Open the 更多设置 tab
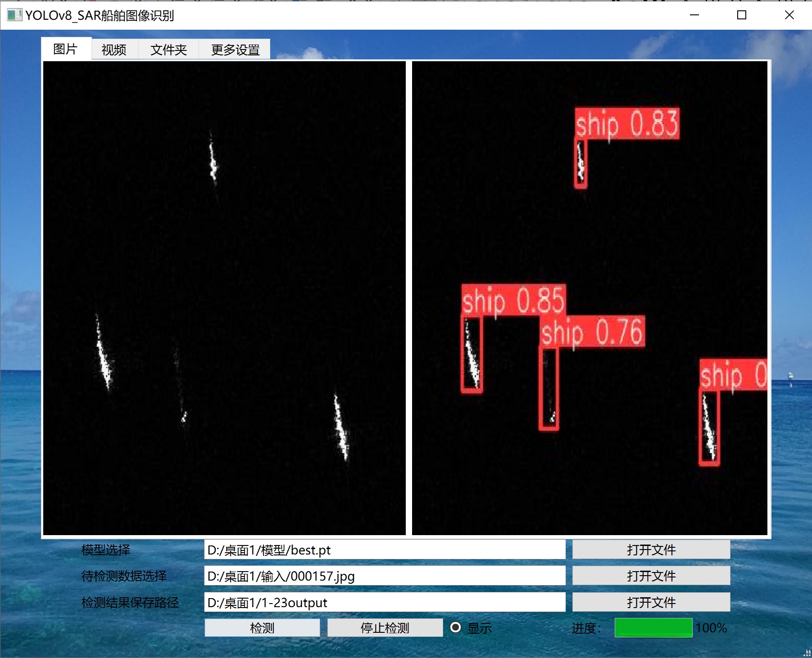812x658 pixels. (235, 50)
